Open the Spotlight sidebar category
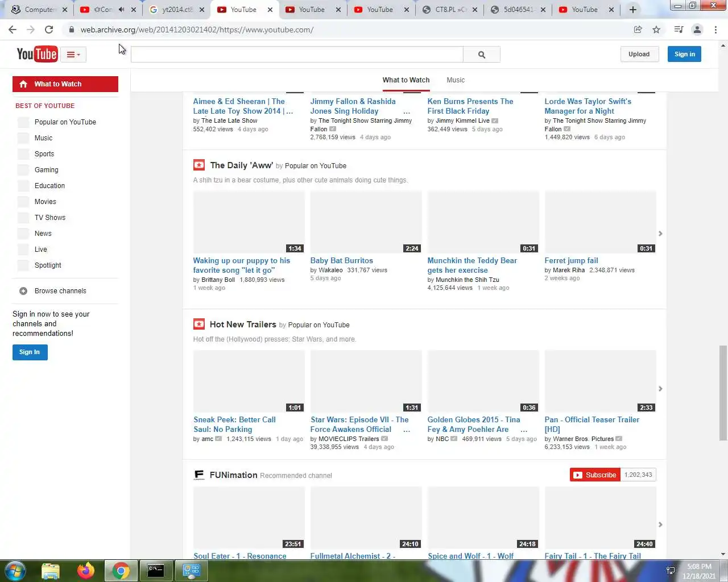This screenshot has height=582, width=728. point(48,265)
